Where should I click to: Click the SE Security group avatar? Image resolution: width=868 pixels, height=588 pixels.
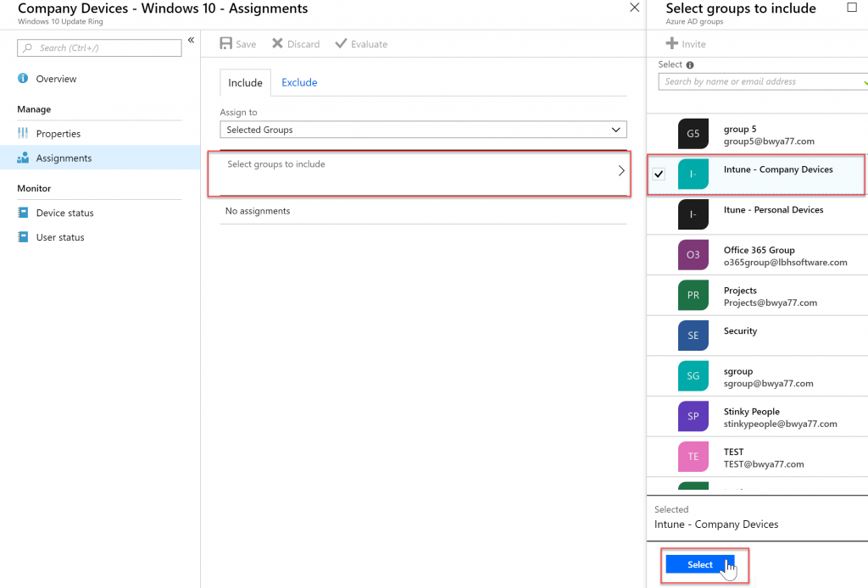click(693, 336)
